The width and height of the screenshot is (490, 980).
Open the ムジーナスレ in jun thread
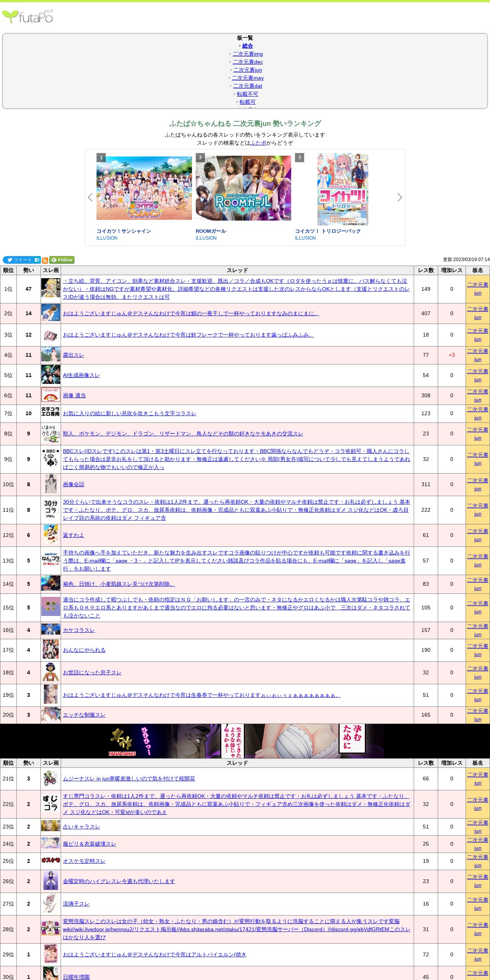point(129,779)
